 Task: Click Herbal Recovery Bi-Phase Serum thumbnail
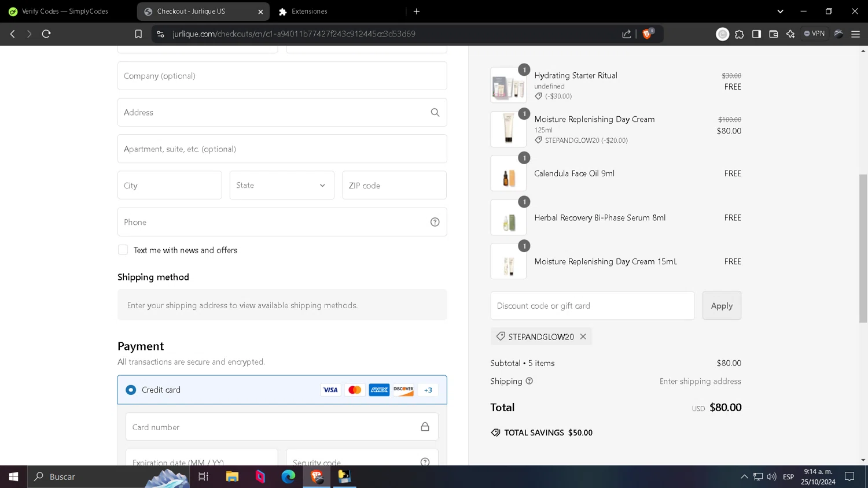[x=509, y=217]
